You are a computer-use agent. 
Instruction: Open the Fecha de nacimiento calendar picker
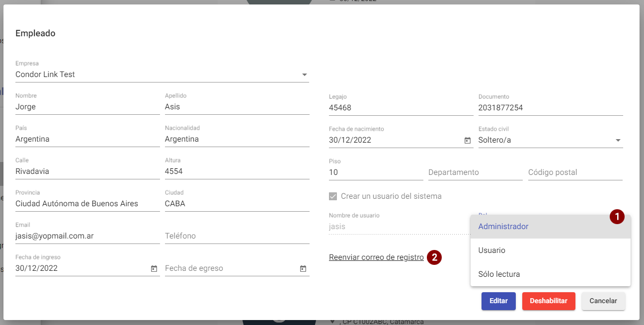click(x=467, y=141)
